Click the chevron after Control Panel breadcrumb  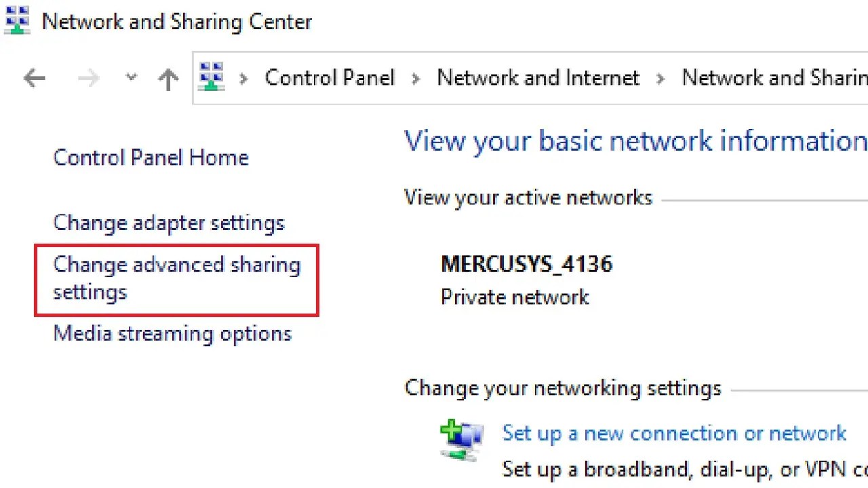coord(415,77)
